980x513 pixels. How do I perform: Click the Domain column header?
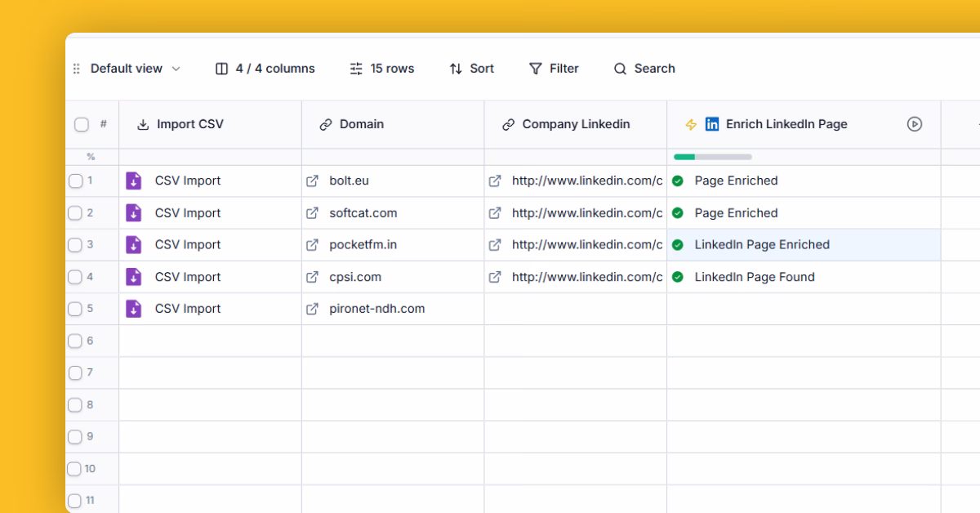[393, 124]
